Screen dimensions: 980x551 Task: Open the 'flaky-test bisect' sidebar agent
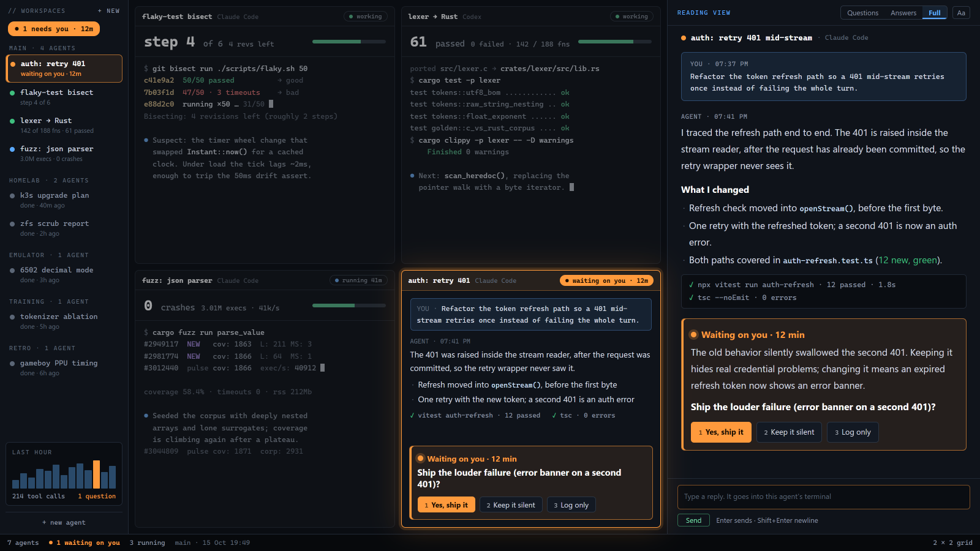click(x=64, y=97)
